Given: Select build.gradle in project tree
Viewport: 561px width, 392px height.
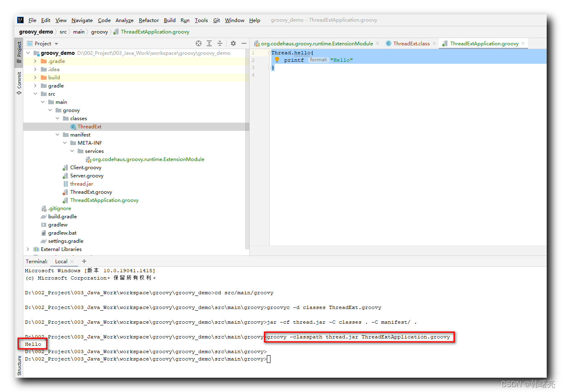Looking at the screenshot, I should click(63, 216).
